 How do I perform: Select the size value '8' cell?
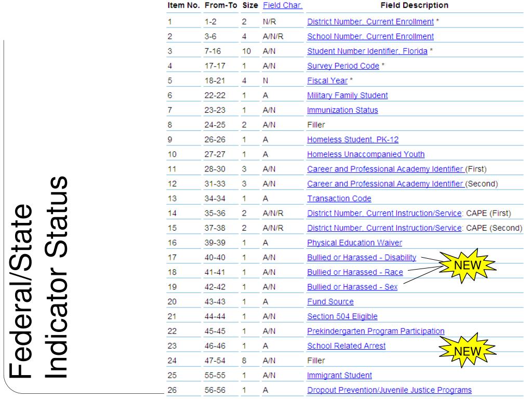pos(244,361)
